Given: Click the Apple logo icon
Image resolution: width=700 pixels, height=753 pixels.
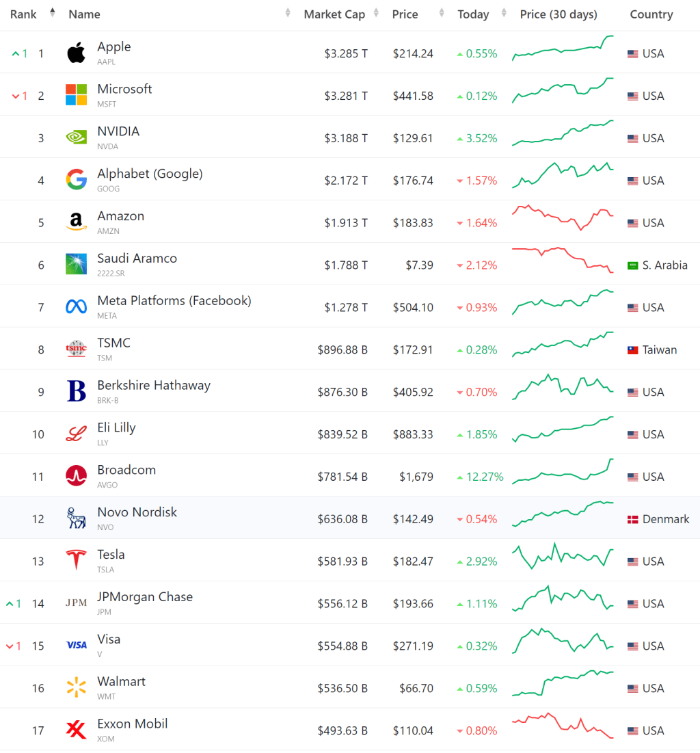Looking at the screenshot, I should click(76, 53).
